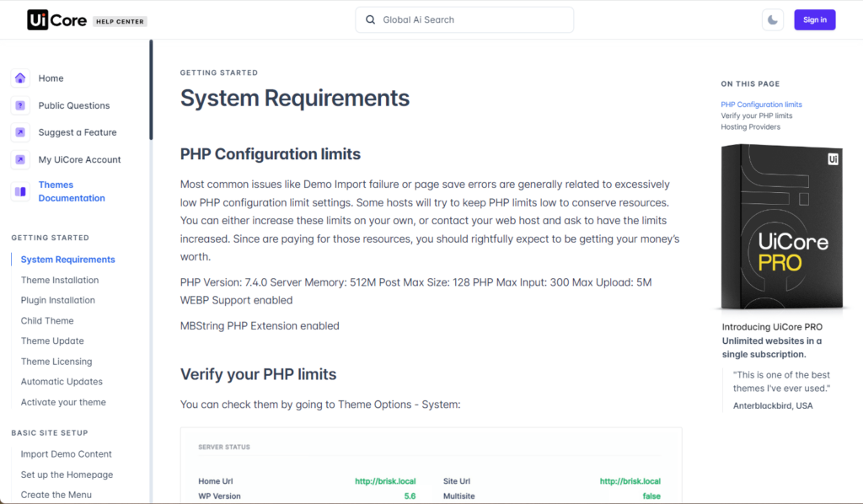The image size is (863, 504).
Task: Open Theme Licensing sidebar item
Action: tap(56, 362)
